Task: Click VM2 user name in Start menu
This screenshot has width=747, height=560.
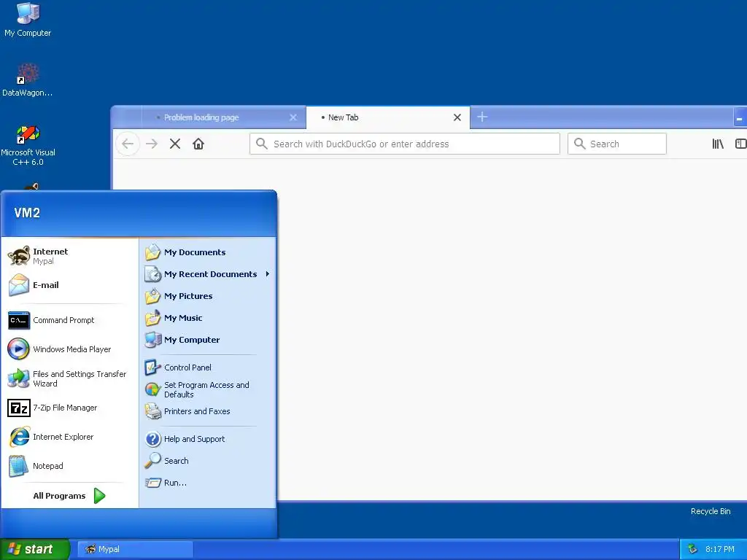Action: tap(27, 213)
